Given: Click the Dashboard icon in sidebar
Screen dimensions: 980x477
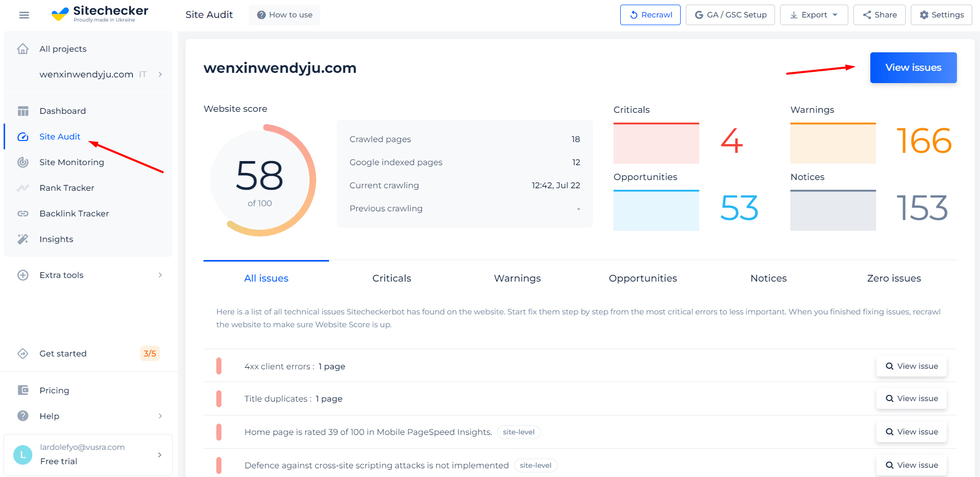Looking at the screenshot, I should [x=23, y=111].
